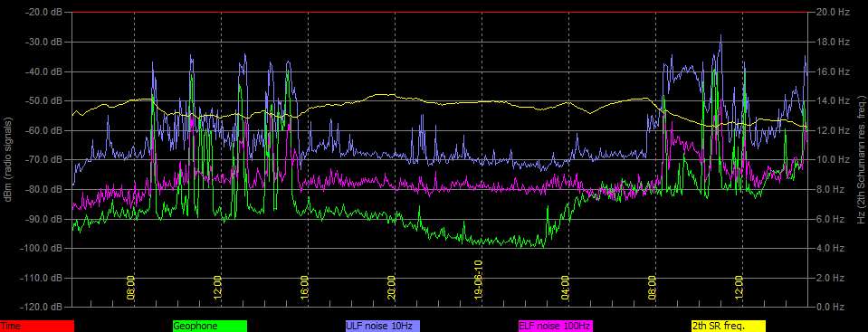The height and width of the screenshot is (332, 868).
Task: Click the '10.0 Hz' right axis label
Action: click(x=833, y=160)
